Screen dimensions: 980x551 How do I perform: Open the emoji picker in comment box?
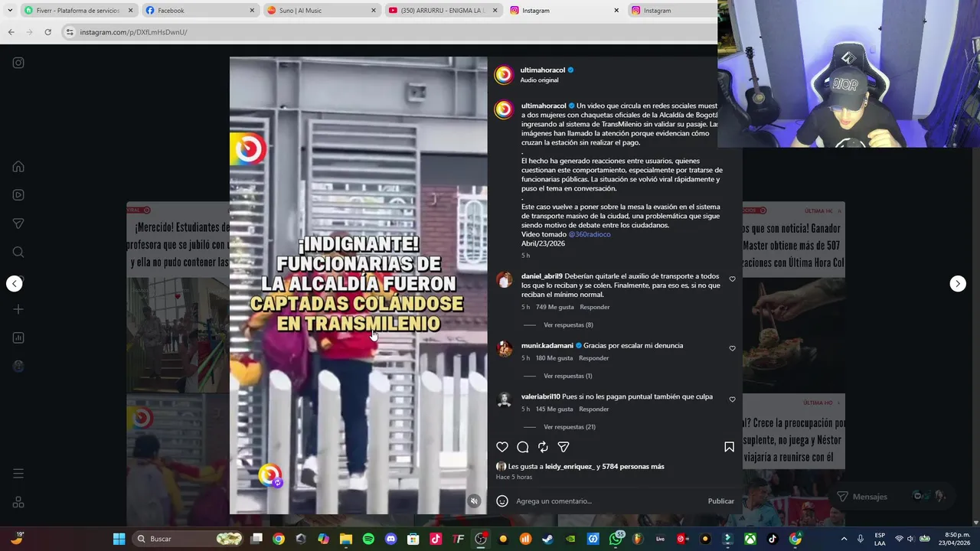pos(502,501)
